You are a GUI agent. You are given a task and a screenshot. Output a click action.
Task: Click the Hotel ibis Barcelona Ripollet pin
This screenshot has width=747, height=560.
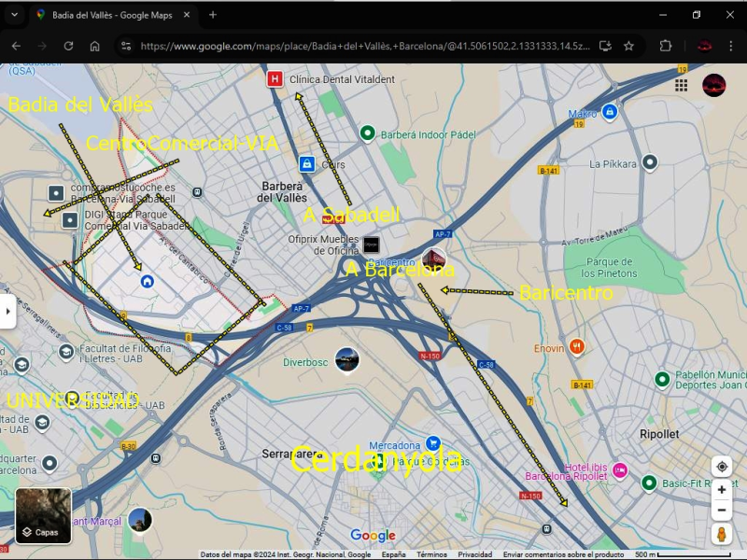[x=620, y=471]
